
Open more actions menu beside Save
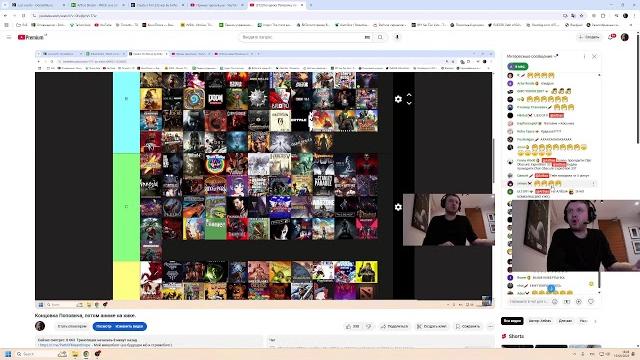pos(491,326)
